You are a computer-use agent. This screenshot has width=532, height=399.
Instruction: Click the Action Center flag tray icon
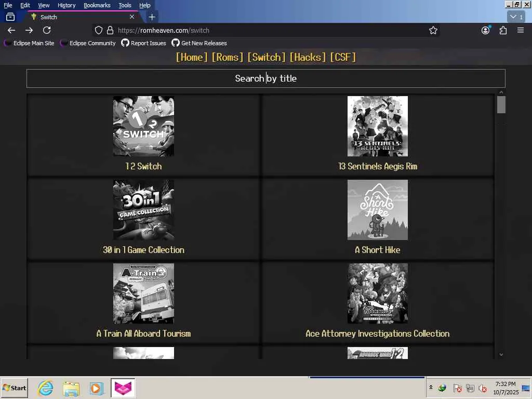457,388
